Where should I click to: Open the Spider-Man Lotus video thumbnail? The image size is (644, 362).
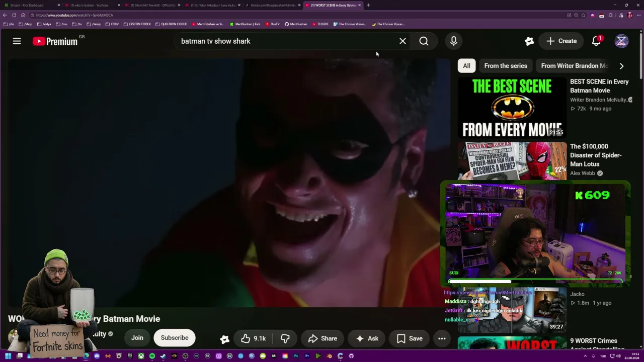[512, 160]
